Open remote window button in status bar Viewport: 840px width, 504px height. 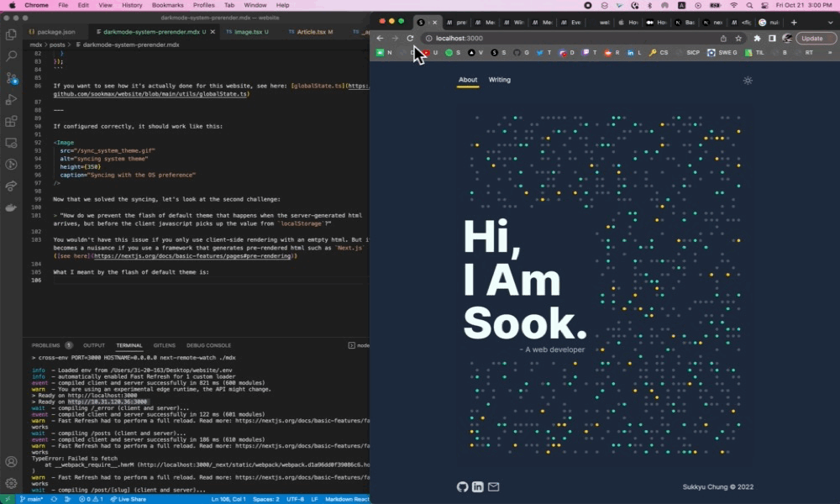(x=8, y=499)
